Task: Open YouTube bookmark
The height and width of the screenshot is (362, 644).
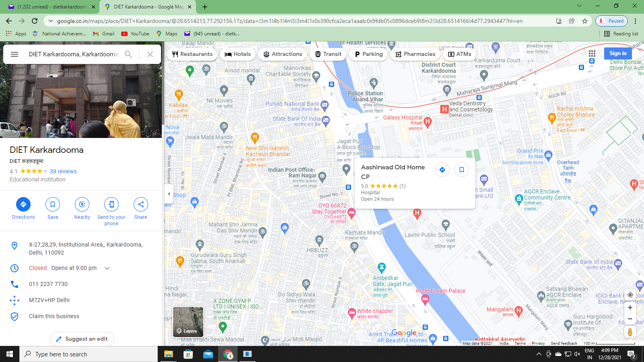Action: (135, 34)
